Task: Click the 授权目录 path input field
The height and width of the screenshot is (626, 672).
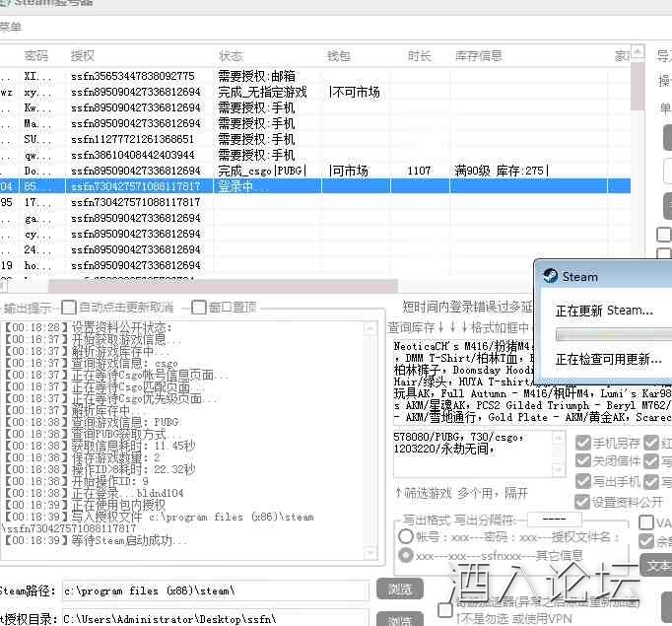Action: pos(216,618)
